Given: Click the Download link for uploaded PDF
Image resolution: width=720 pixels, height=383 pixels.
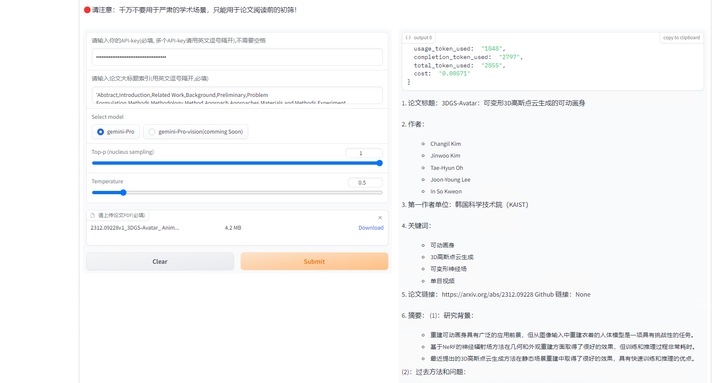Looking at the screenshot, I should pyautogui.click(x=371, y=228).
